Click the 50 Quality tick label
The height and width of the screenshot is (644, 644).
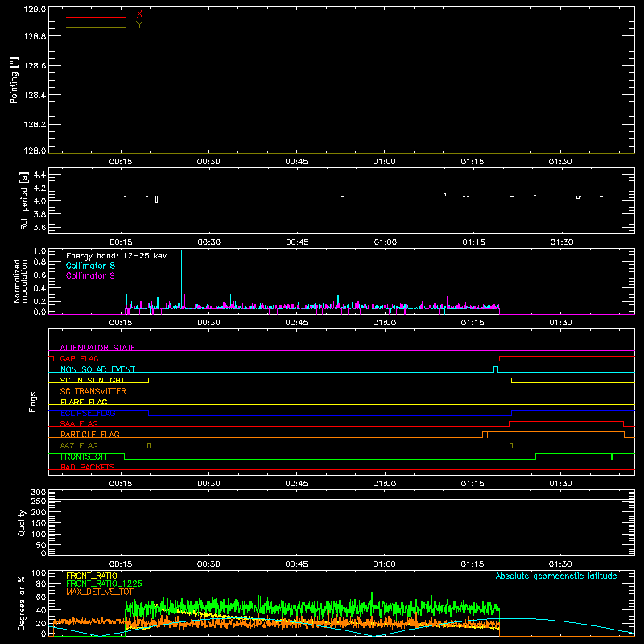(41, 546)
